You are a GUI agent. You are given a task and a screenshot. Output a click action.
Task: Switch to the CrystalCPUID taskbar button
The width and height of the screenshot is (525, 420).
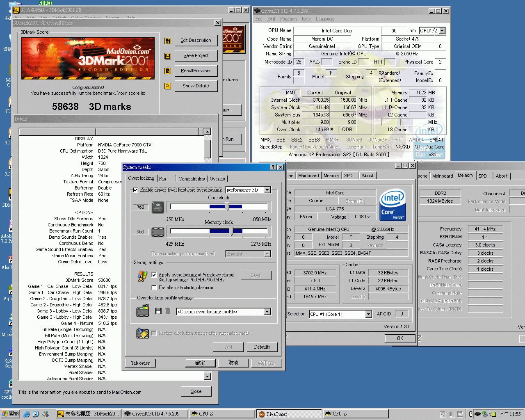[x=155, y=414]
